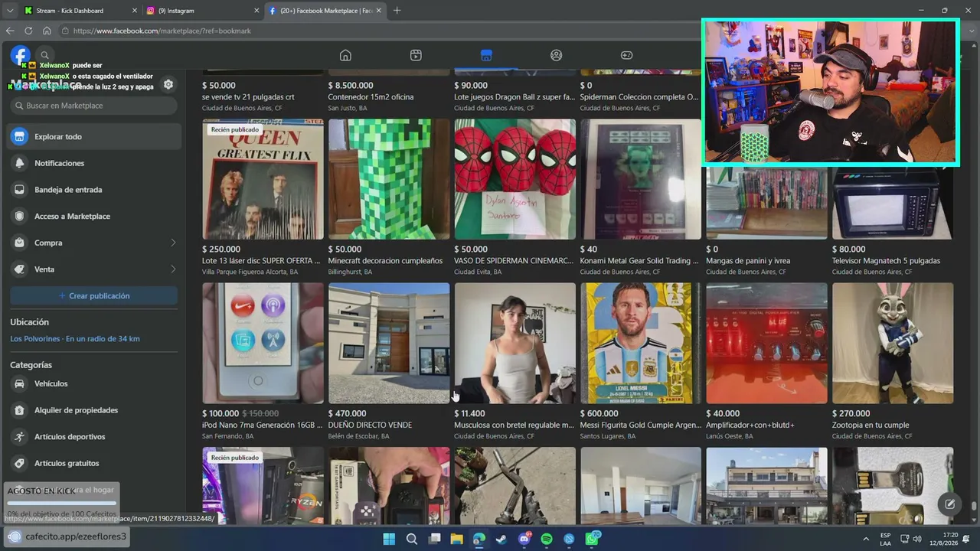Click the browser Back arrow
The width and height of the screenshot is (980, 551).
pyautogui.click(x=10, y=31)
